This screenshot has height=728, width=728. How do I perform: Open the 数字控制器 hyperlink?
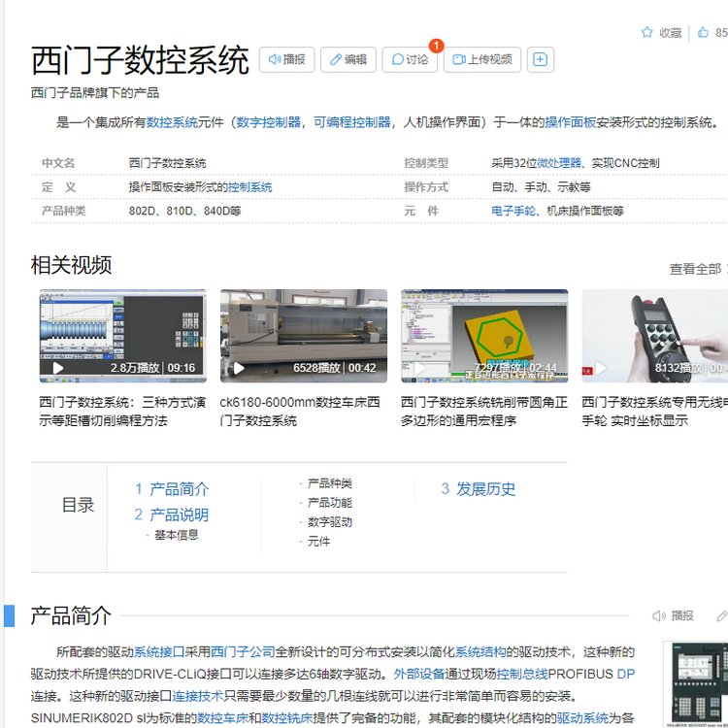(x=268, y=122)
